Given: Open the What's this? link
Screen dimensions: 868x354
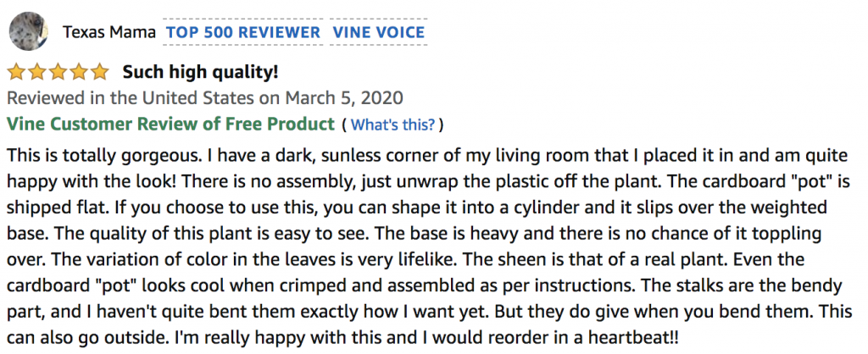Looking at the screenshot, I should 392,124.
